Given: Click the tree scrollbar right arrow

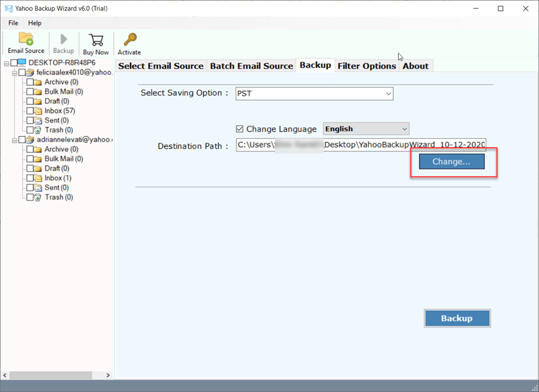Looking at the screenshot, I should (108, 375).
